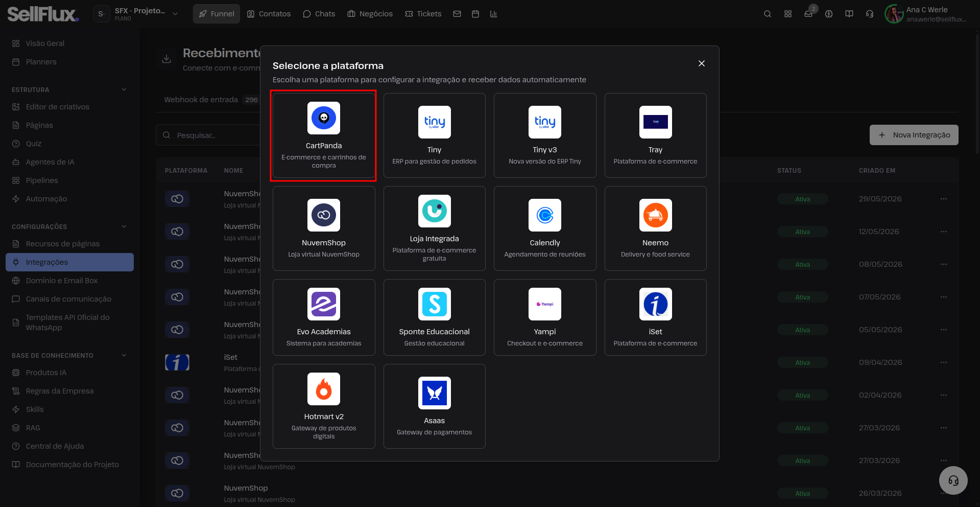Open row options for 09/04/2026 iSet integration

pyautogui.click(x=944, y=362)
